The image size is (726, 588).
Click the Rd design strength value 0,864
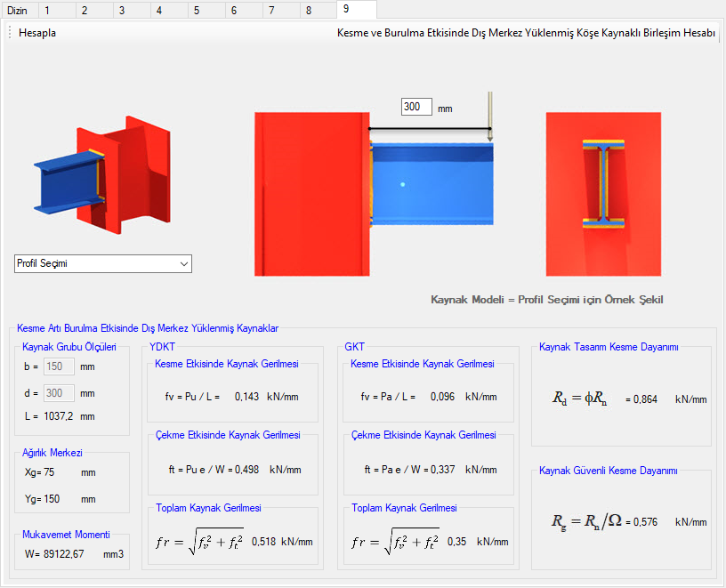[645, 399]
